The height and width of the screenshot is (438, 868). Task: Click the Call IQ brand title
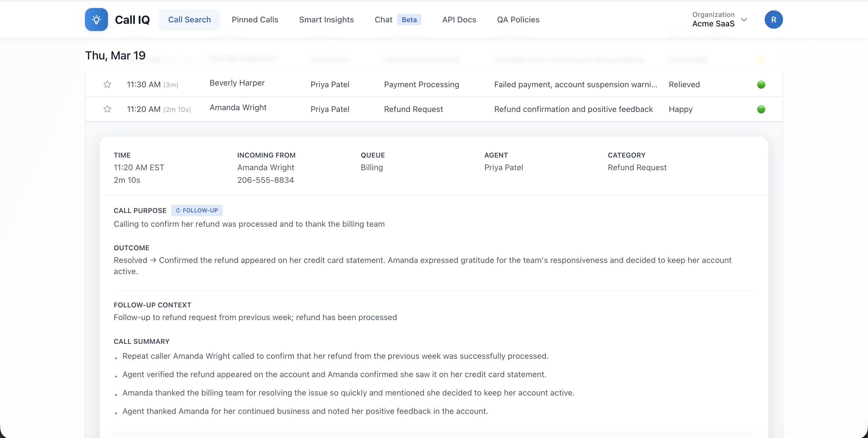pos(132,20)
